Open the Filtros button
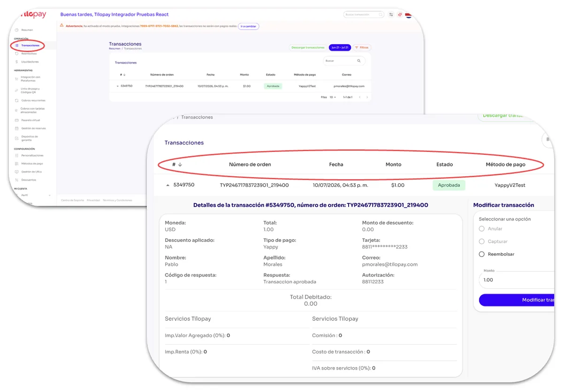 pos(362,47)
